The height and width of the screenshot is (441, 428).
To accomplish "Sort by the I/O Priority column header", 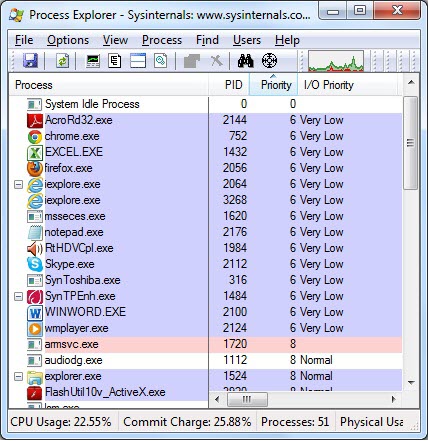I will (x=347, y=85).
